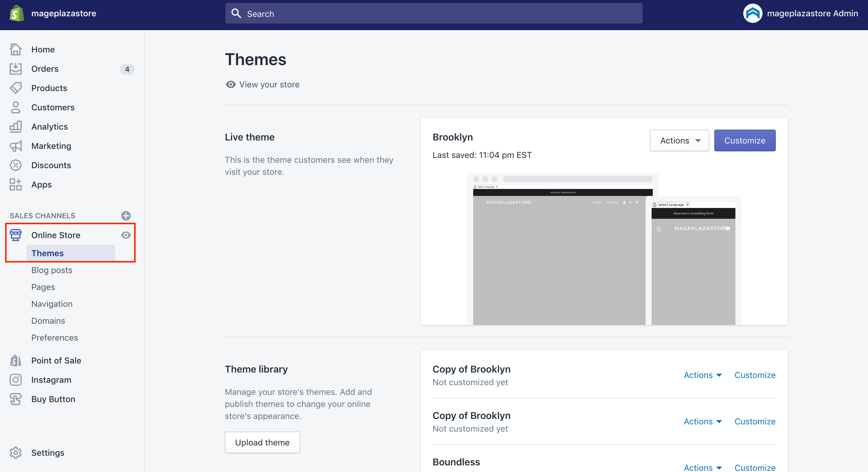Screen dimensions: 868x472
Task: Click the Apps icon in sidebar
Action: pos(15,184)
